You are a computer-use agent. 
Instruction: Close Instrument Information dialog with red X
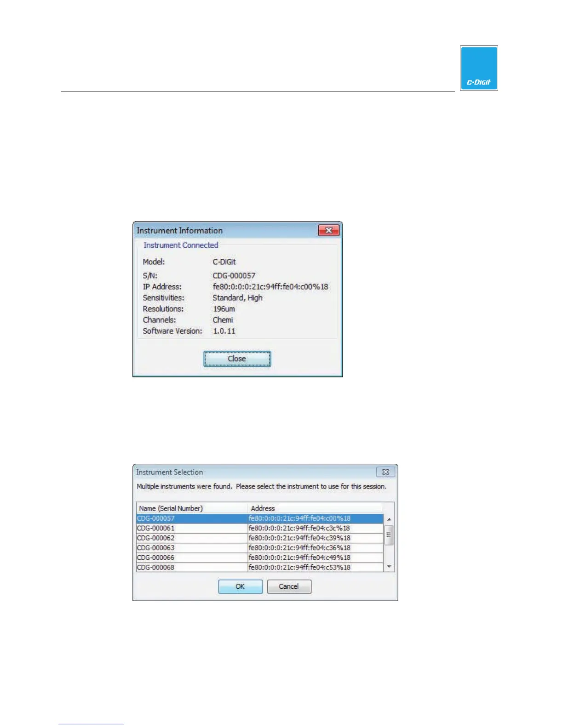(x=329, y=230)
